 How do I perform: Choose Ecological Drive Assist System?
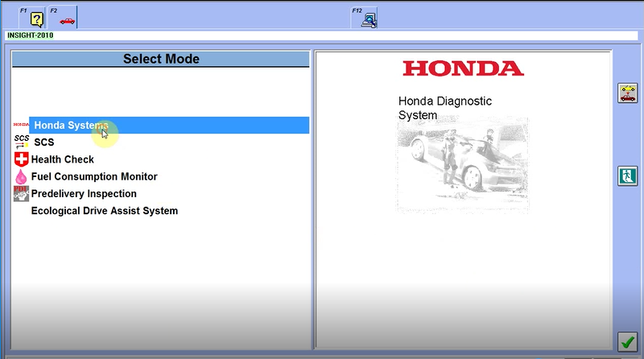[105, 211]
